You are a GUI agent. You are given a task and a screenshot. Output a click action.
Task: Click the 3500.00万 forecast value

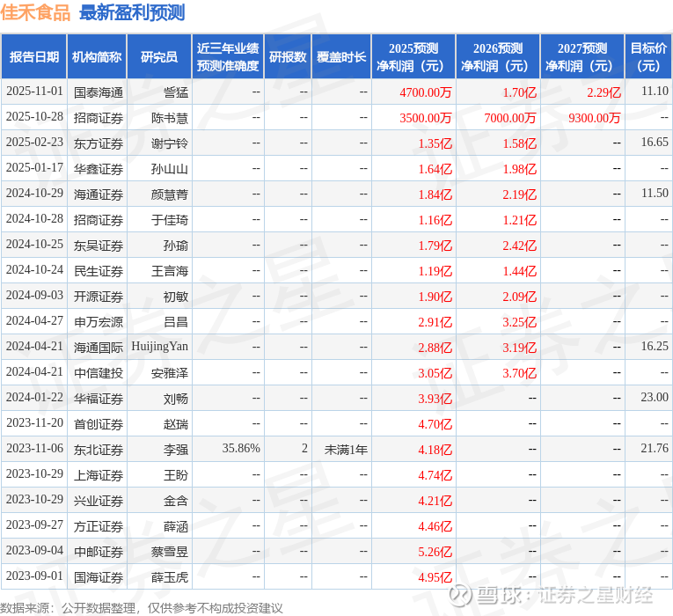425,118
